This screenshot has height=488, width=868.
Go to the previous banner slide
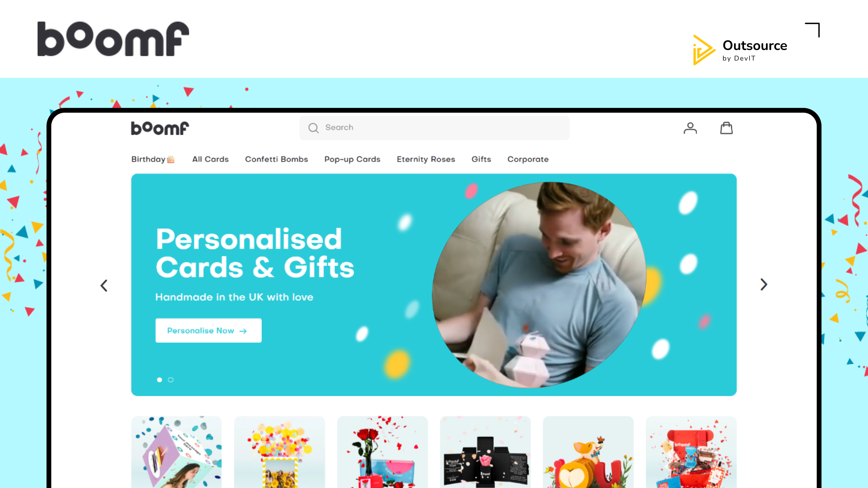click(104, 286)
